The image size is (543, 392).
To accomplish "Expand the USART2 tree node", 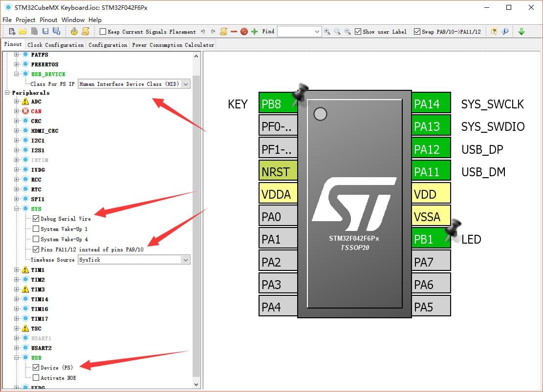I will coord(16,348).
